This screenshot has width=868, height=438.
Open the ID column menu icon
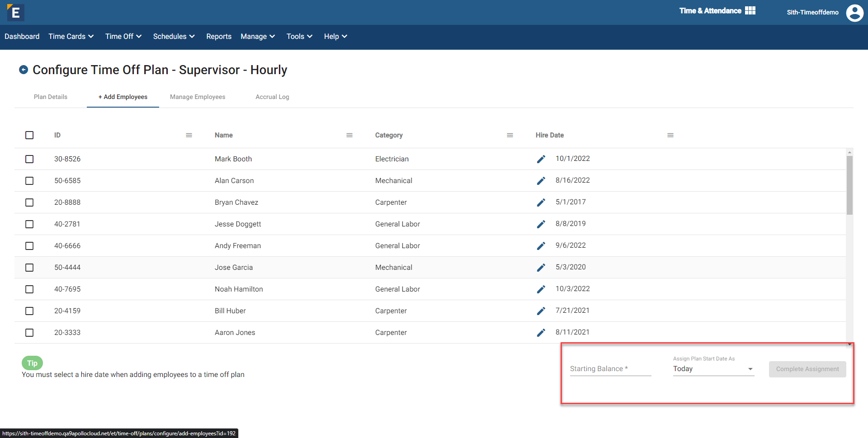point(189,135)
